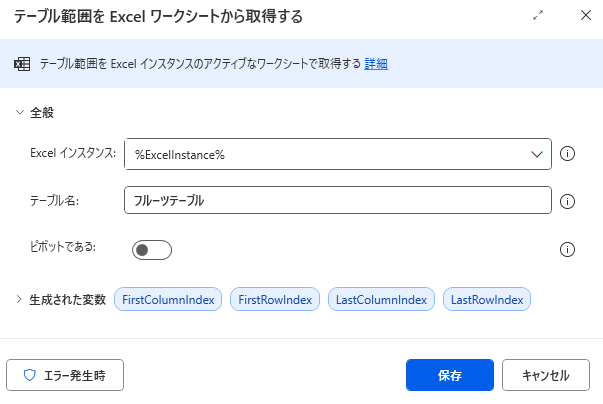Select the LastColumnIndex variable chip
This screenshot has height=404, width=603.
coord(382,299)
